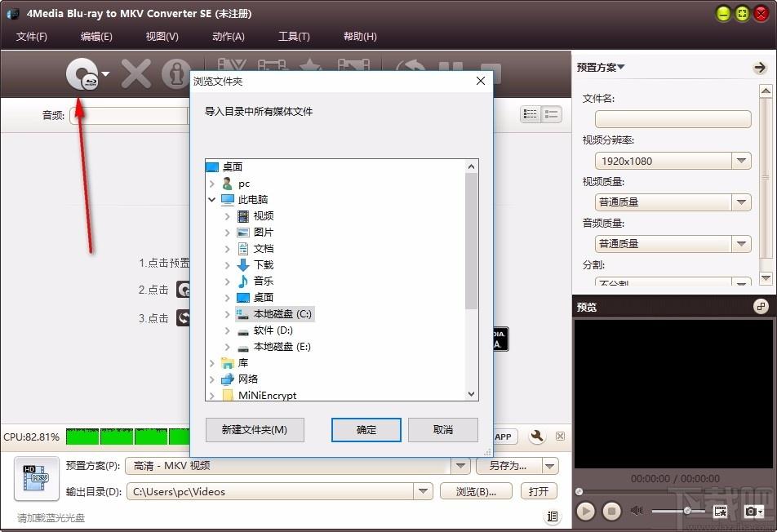The width and height of the screenshot is (777, 532).
Task: Click the folder tree scrollbar up arrow
Action: (471, 166)
